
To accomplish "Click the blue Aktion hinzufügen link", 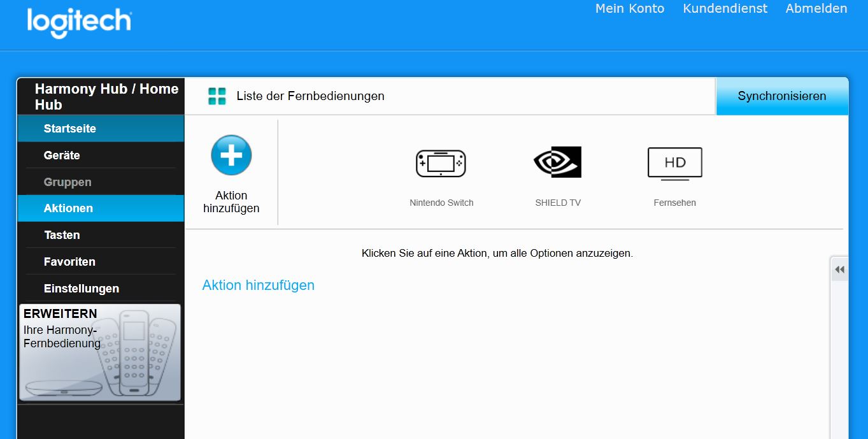I will coord(258,285).
